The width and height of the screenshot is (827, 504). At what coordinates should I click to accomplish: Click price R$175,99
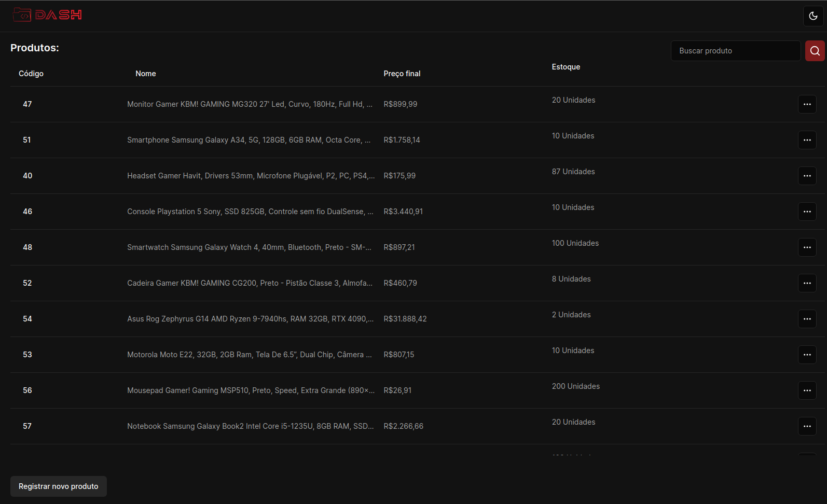tap(399, 176)
